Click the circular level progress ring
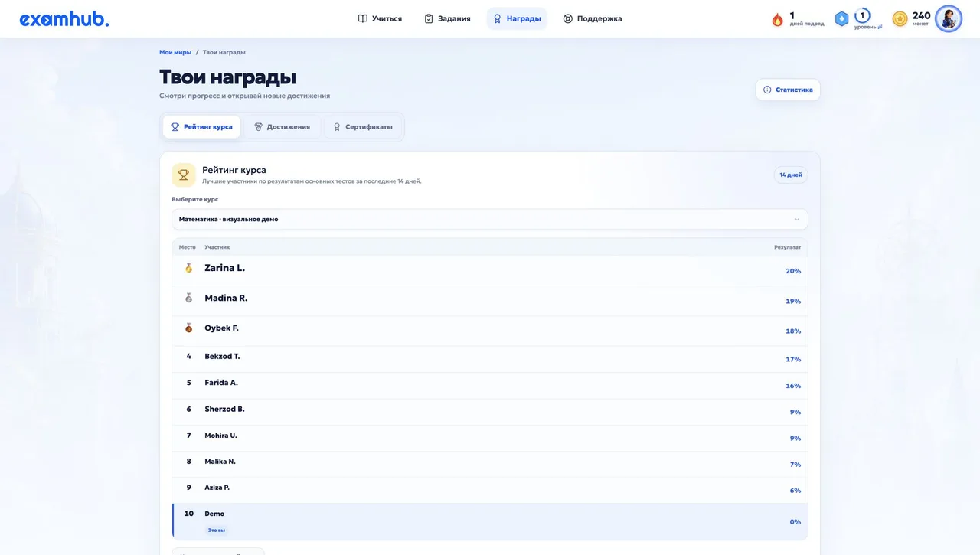 (x=862, y=15)
